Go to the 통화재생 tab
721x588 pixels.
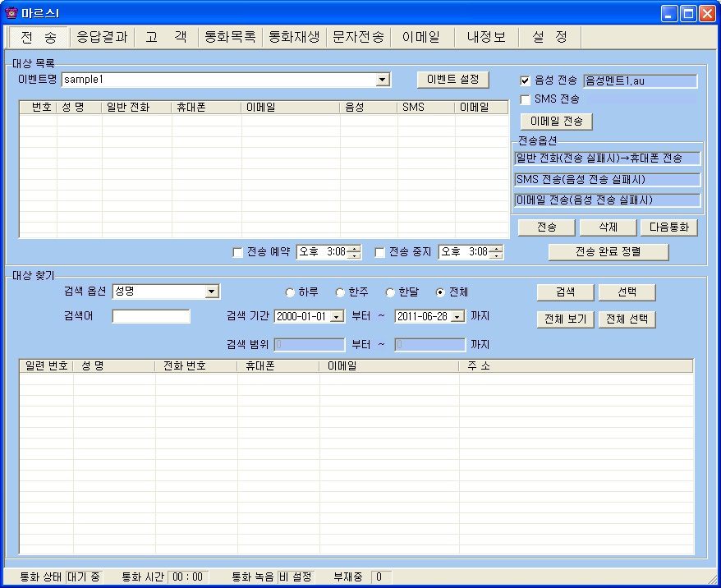[293, 37]
